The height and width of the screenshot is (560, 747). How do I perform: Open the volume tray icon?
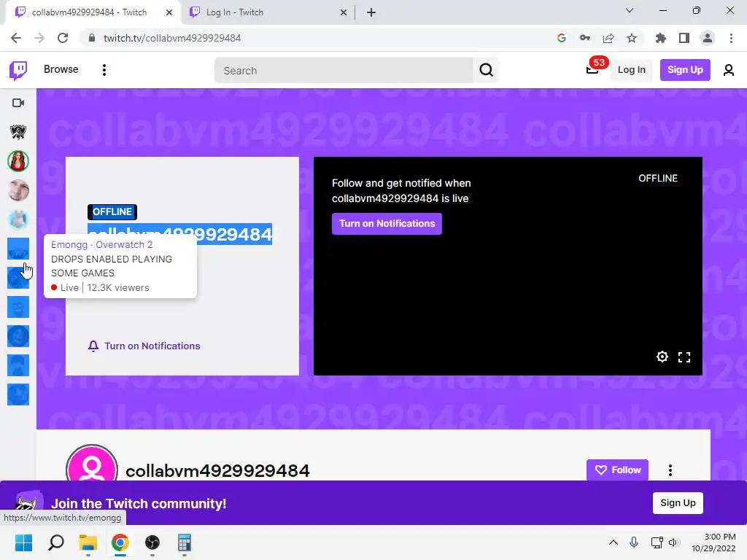(x=673, y=542)
